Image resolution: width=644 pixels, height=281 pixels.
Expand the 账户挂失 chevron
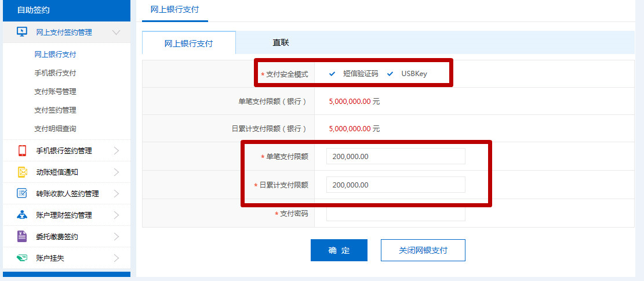[x=117, y=258]
